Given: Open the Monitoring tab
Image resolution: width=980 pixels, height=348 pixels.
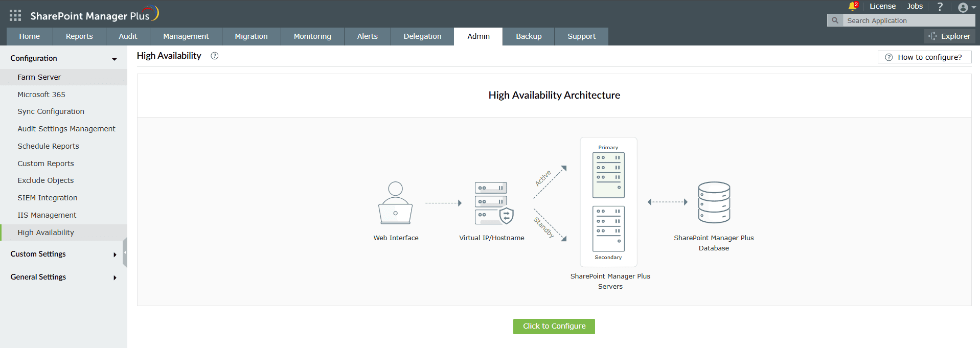Looking at the screenshot, I should 312,36.
